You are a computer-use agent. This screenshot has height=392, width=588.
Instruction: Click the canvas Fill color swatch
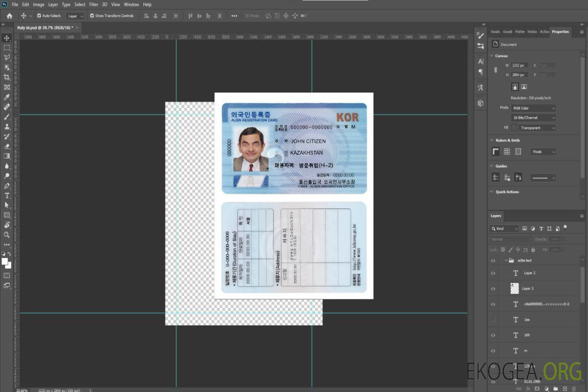click(x=514, y=128)
